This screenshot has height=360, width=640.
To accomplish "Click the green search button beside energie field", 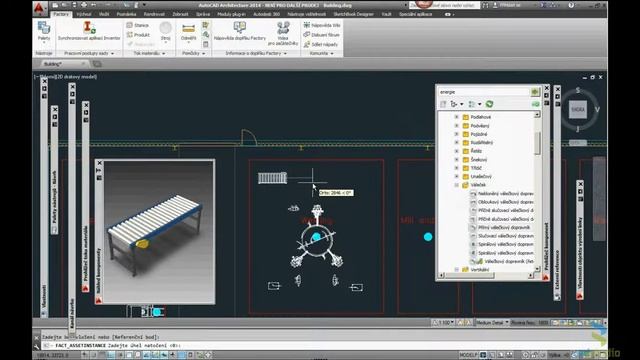I will [535, 92].
